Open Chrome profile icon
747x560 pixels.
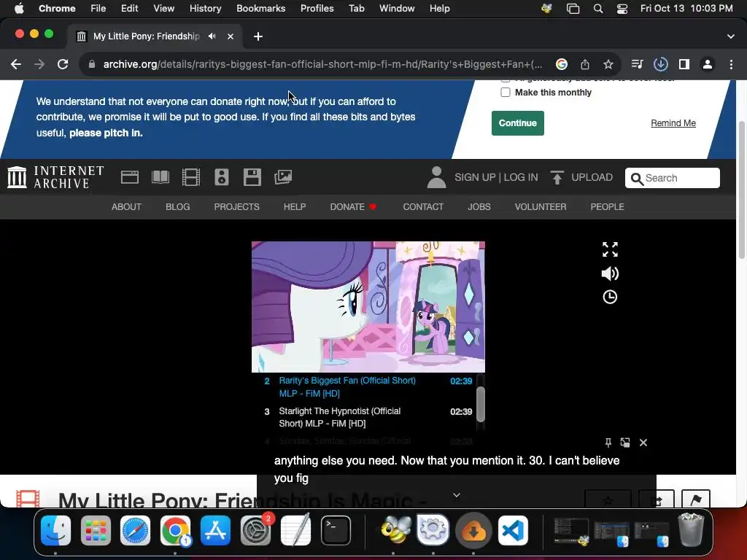click(x=708, y=64)
